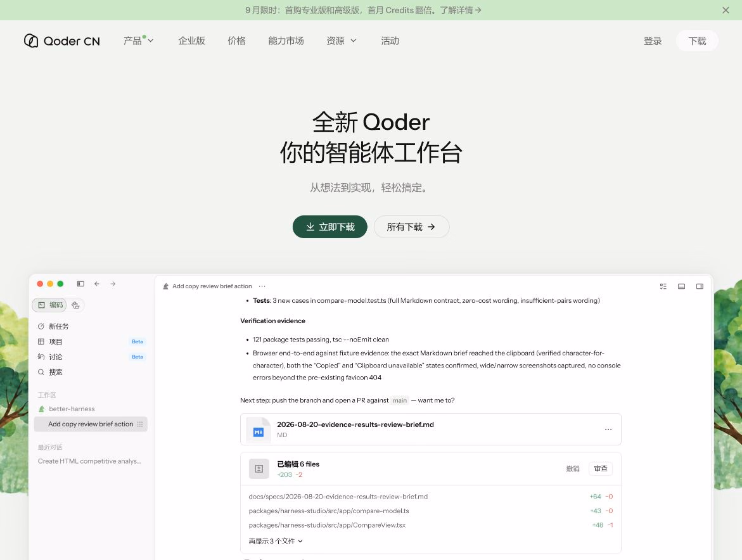Click the diff icon beside 已编辑 6 files

coord(259,469)
